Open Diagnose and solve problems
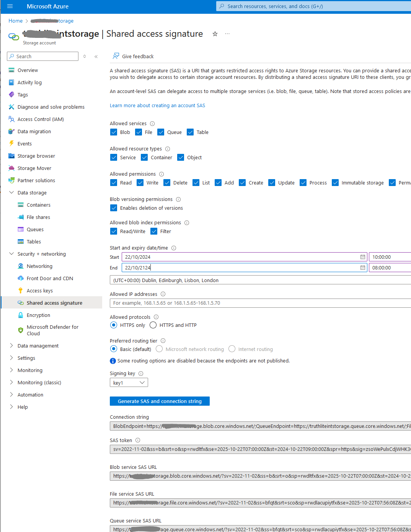The width and height of the screenshot is (411, 532). coord(52,107)
